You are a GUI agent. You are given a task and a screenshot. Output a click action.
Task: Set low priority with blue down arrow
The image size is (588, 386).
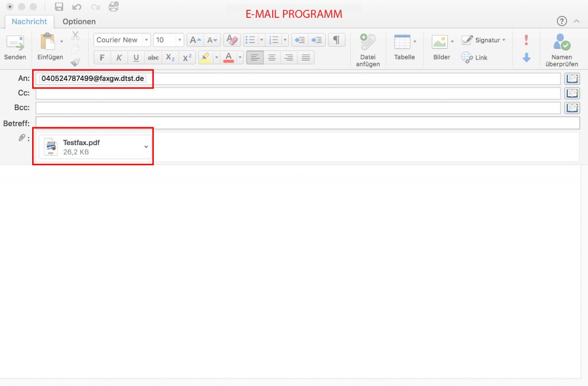pos(527,57)
